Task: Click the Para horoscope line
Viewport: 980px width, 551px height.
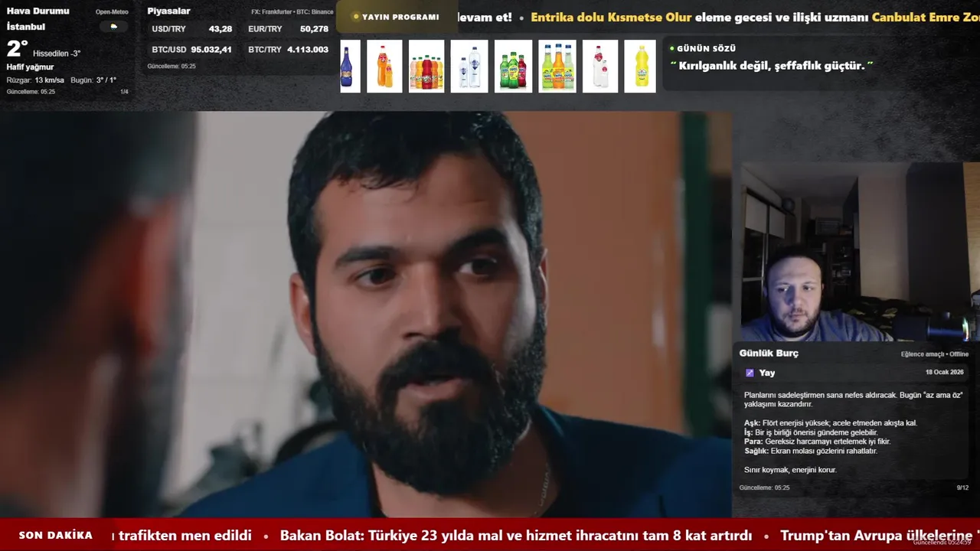Action: 818,442
